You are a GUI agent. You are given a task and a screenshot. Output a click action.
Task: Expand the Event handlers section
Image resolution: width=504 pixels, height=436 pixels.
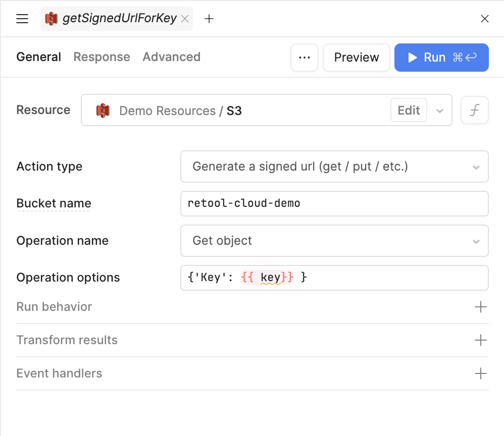tap(480, 373)
